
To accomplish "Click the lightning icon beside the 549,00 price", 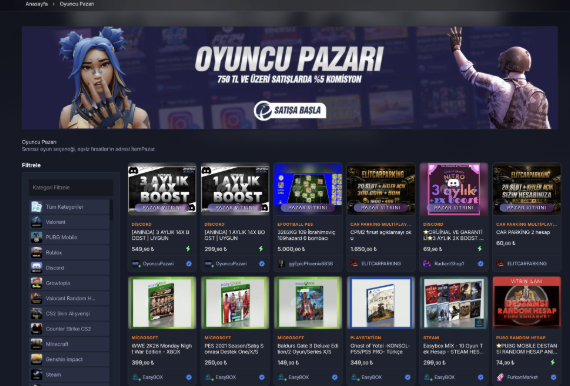I will (188, 249).
